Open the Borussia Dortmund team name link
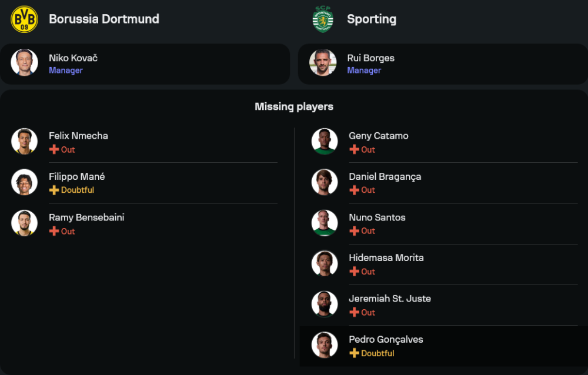 click(104, 19)
